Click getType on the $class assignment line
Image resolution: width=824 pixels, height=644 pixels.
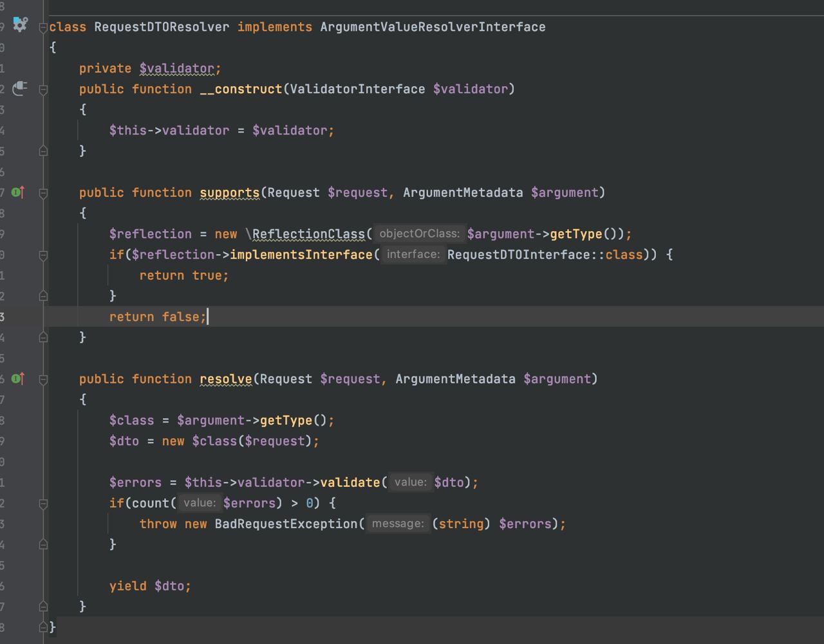point(286,420)
